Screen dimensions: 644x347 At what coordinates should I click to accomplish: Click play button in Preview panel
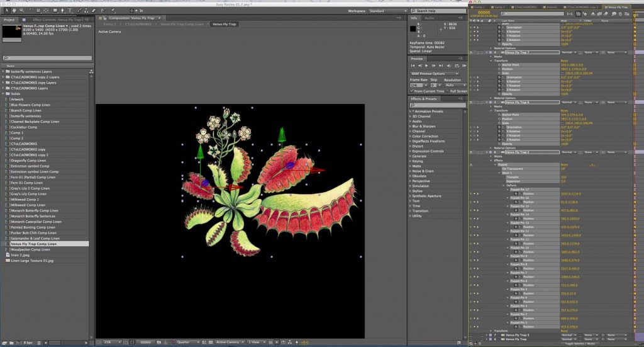426,65
